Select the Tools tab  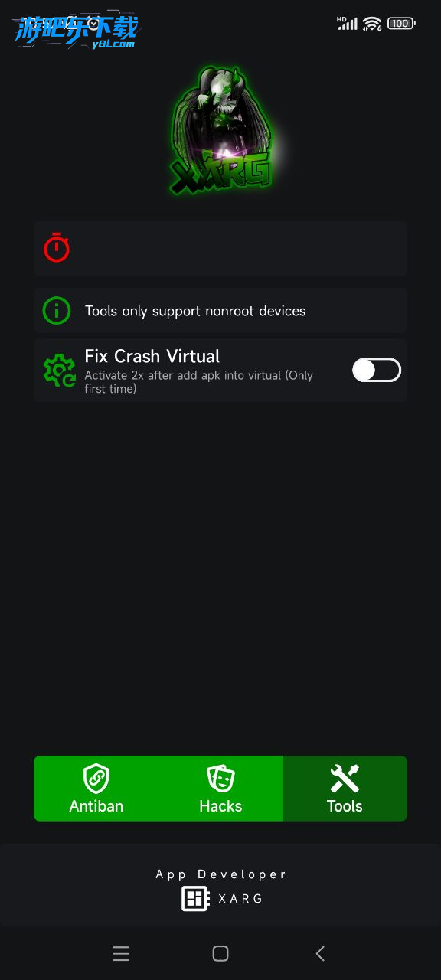tap(345, 789)
